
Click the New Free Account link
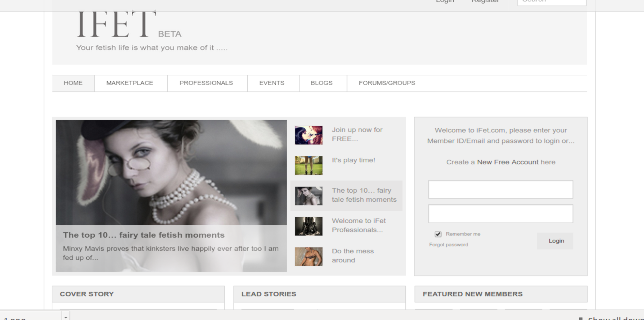[507, 162]
